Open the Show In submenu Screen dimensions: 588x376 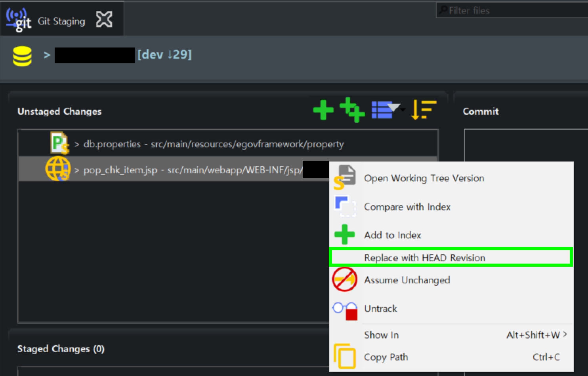[381, 335]
